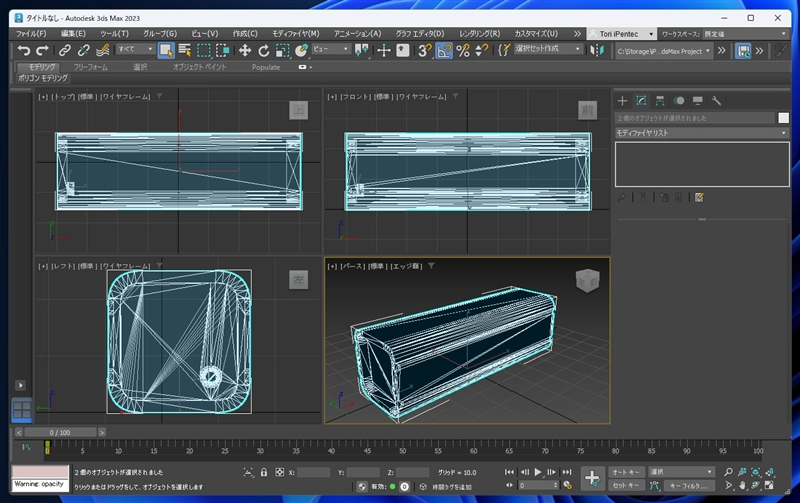Toggle the selection lock padlock

(263, 472)
